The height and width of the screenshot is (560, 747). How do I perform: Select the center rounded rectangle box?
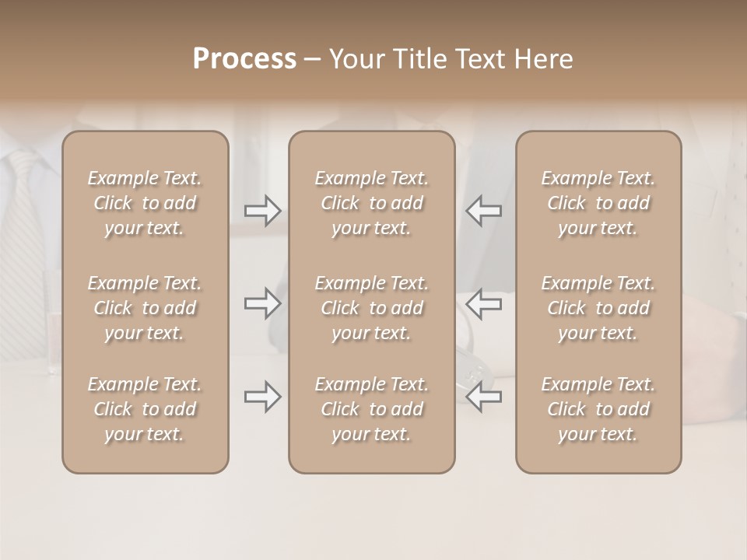point(372,457)
